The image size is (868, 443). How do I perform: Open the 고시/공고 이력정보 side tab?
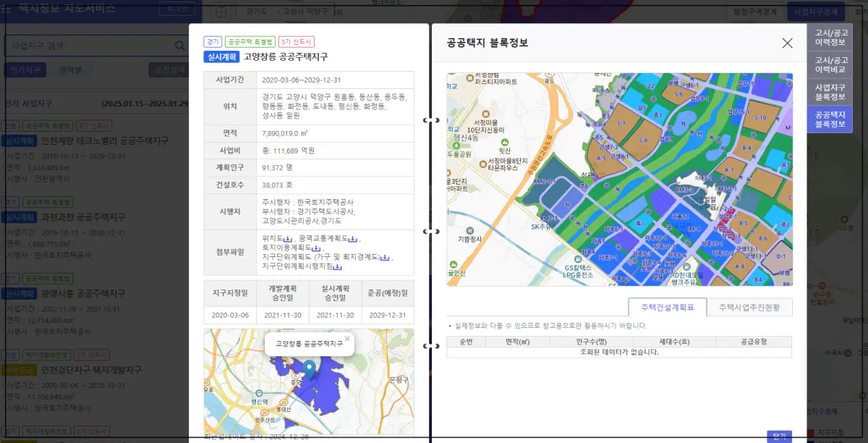[x=830, y=38]
